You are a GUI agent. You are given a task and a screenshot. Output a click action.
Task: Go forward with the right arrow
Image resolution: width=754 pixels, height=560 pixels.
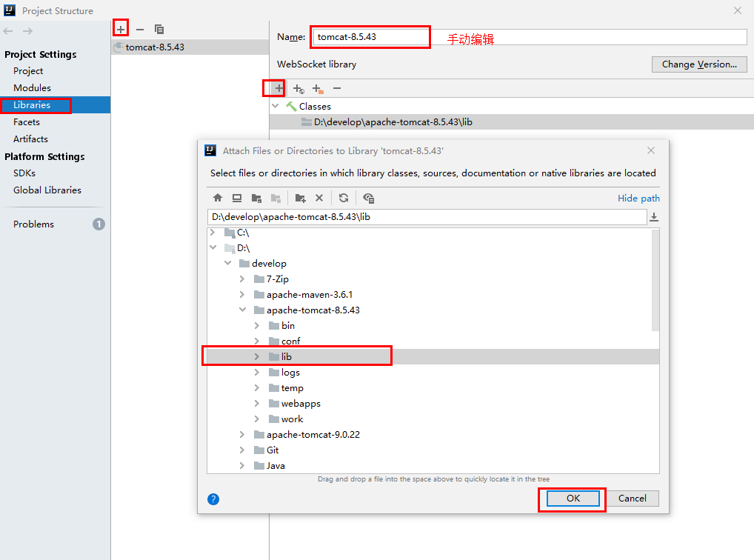(27, 31)
